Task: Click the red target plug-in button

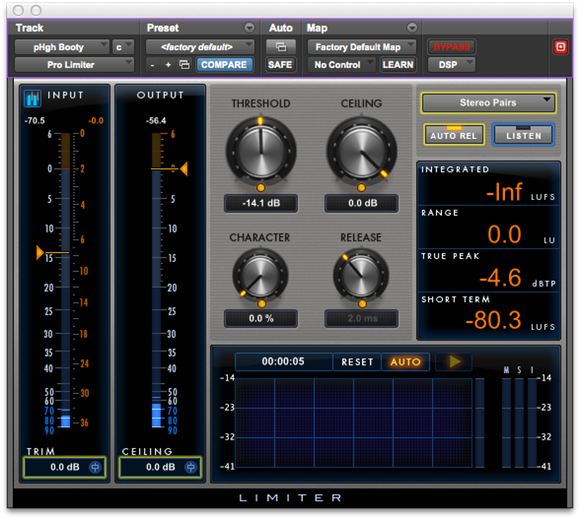Action: [x=560, y=47]
